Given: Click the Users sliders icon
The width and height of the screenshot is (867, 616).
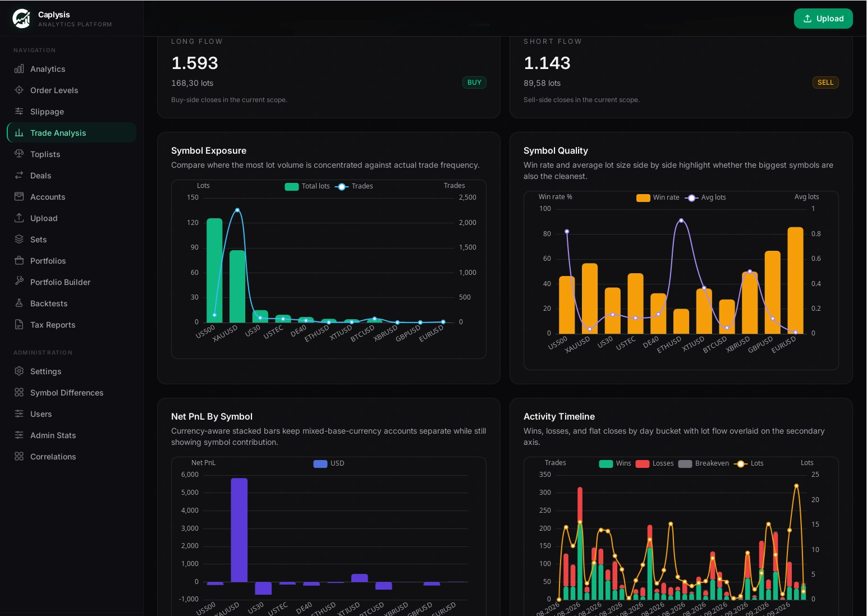Looking at the screenshot, I should pyautogui.click(x=19, y=414).
